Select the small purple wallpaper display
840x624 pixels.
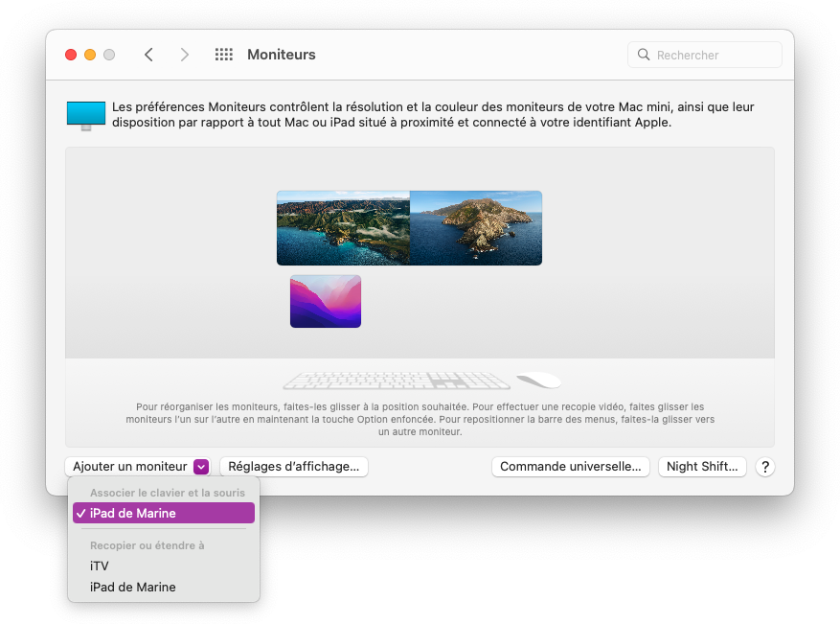click(x=326, y=302)
